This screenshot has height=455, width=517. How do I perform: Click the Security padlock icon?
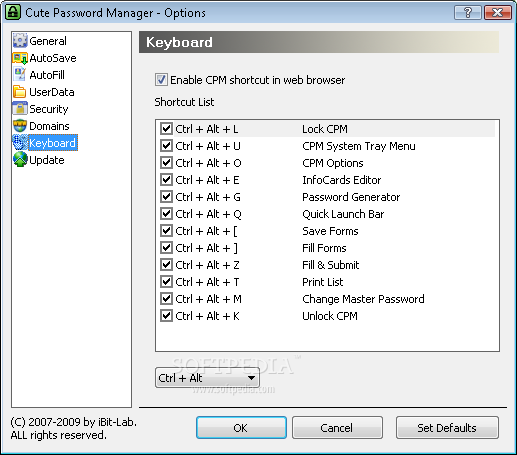click(x=20, y=109)
